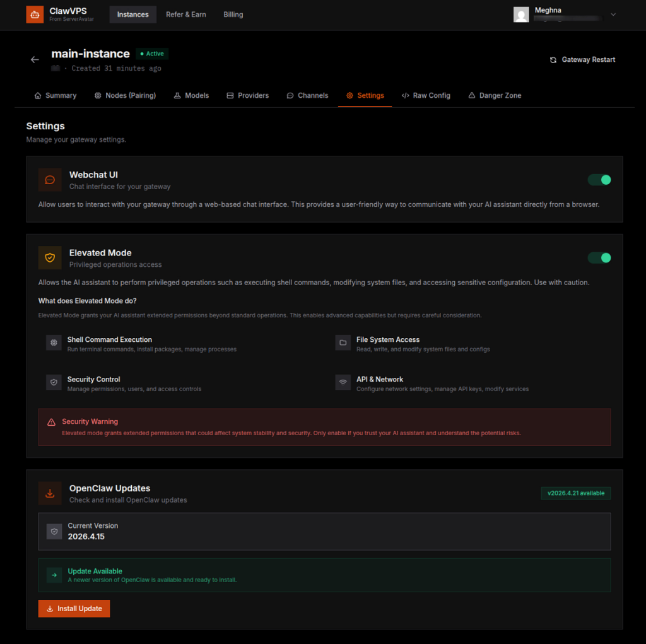
Task: Disable the Webchat UI toggle
Action: tap(599, 180)
